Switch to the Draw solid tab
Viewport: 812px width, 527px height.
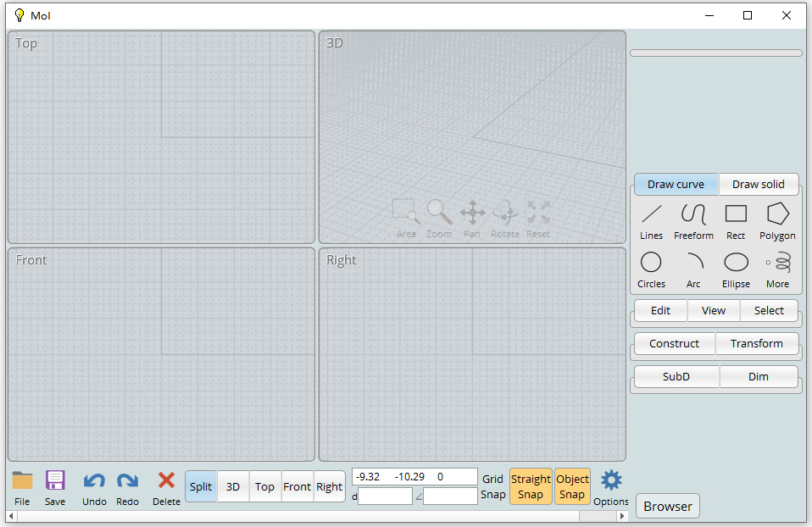[758, 184]
